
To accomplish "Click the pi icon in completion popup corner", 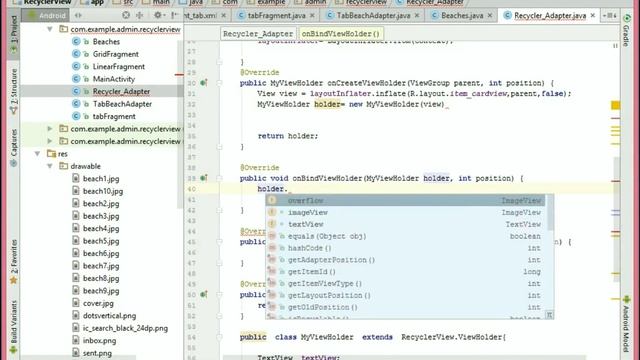I will pos(549,315).
